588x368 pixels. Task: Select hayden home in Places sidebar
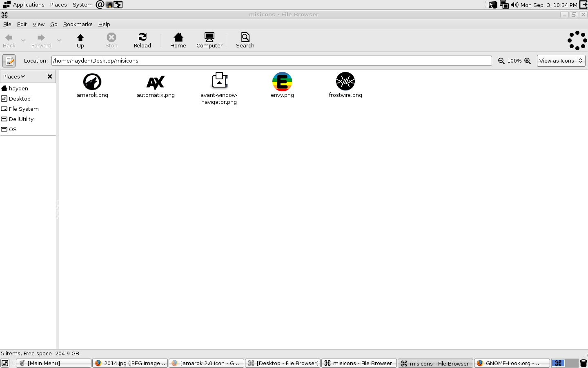coord(28,88)
